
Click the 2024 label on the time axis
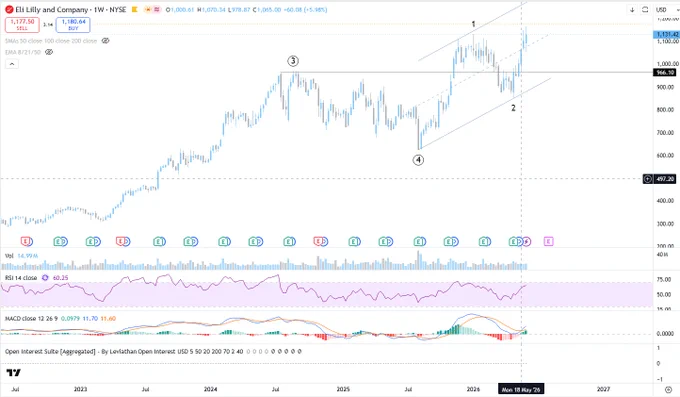tap(211, 389)
